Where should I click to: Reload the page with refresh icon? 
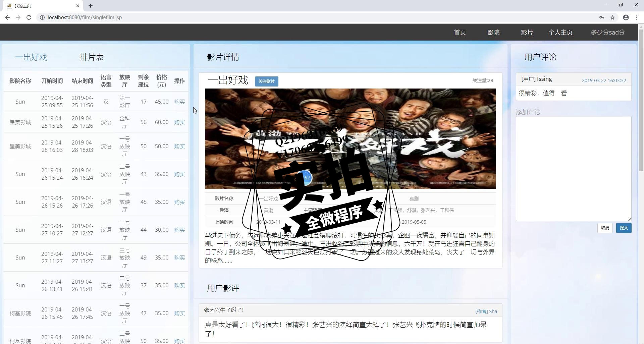click(x=29, y=17)
